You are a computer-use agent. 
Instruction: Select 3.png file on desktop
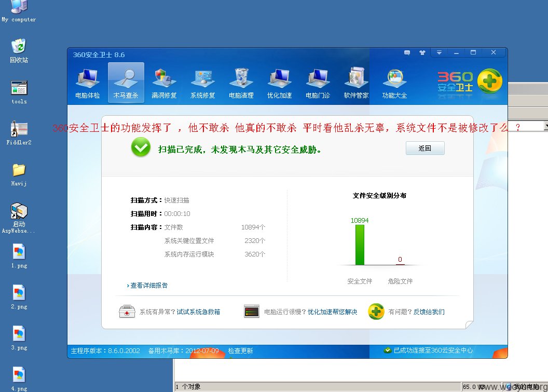click(19, 338)
